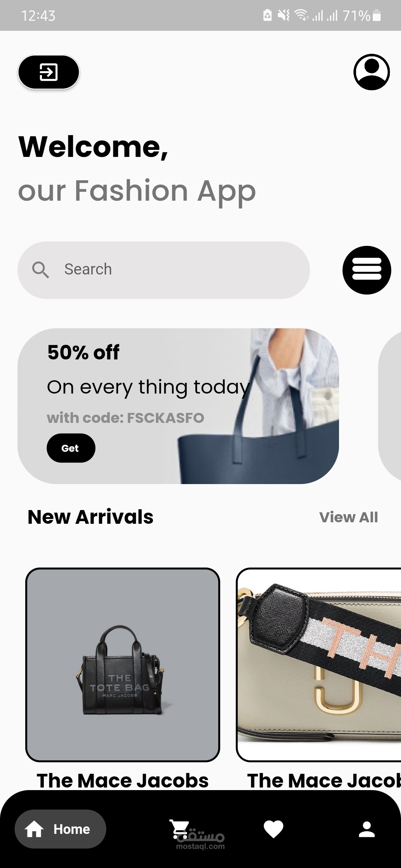Select the Home tab label

[x=72, y=829]
